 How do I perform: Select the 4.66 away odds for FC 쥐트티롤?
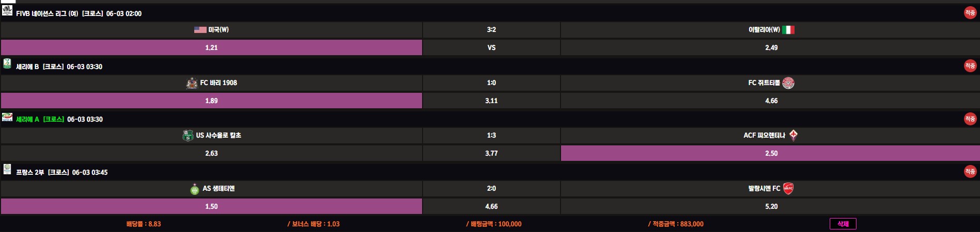(x=770, y=101)
